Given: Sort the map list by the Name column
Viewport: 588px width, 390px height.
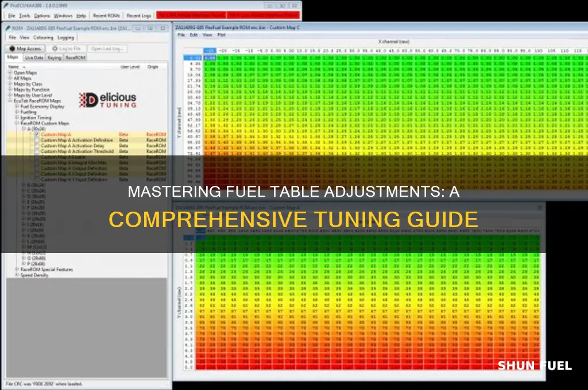Looking at the screenshot, I should (14, 67).
